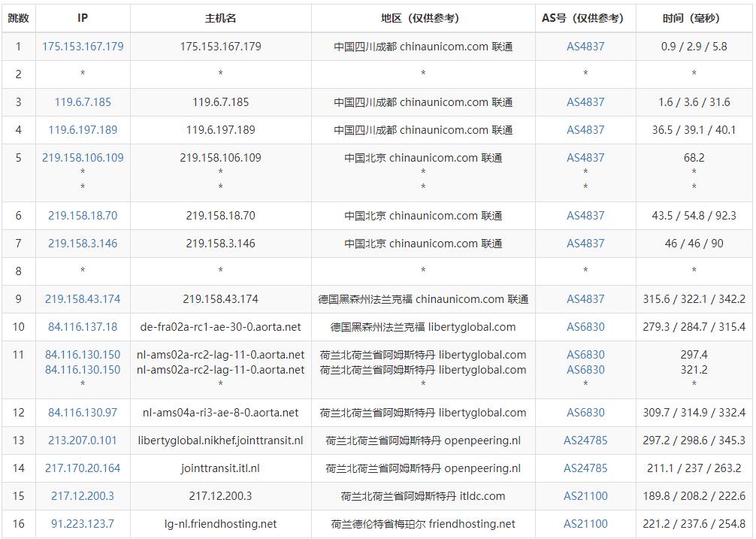The image size is (756, 539).
Task: Click hostname cell 219.158.43.174
Action: [220, 299]
